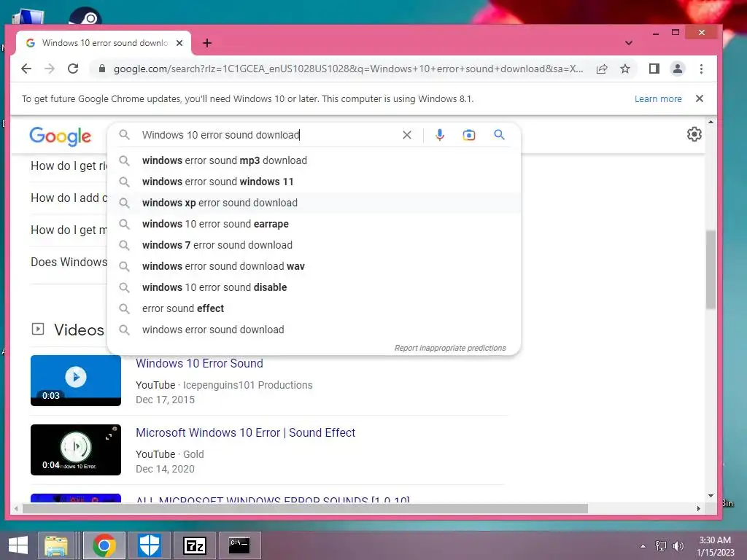
Task: Pick suggestion windows 10 error sound earrape
Action: (314, 224)
